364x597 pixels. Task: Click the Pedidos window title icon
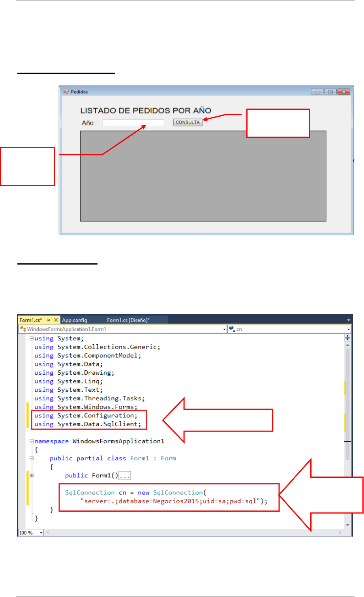66,92
